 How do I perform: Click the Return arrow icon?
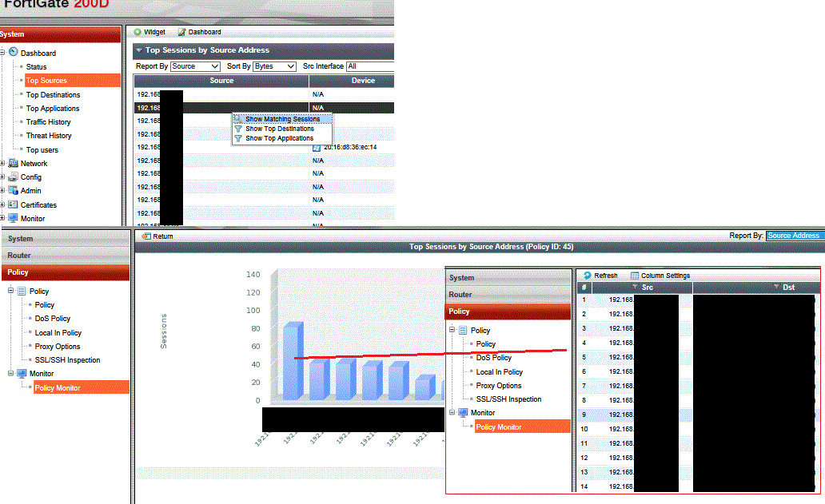pos(146,236)
